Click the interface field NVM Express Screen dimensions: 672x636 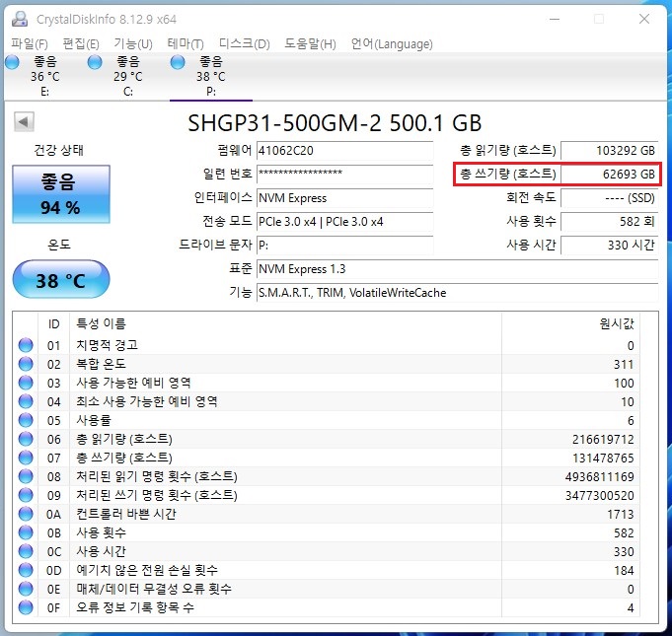click(344, 198)
